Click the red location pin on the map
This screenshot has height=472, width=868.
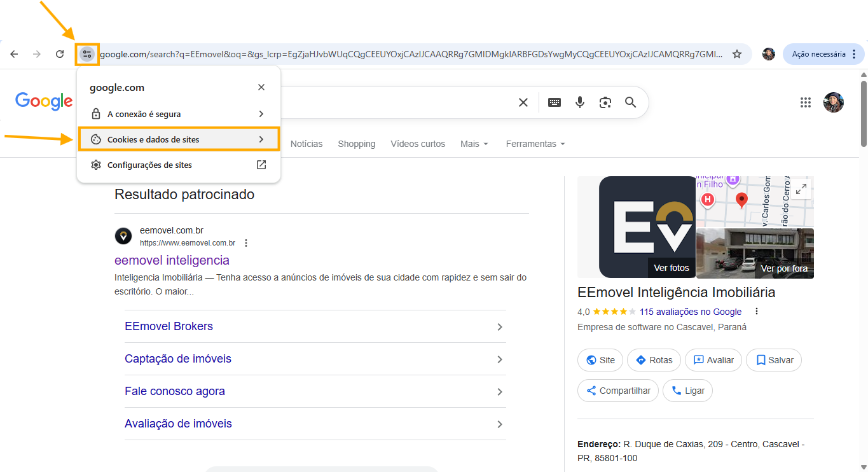741,201
